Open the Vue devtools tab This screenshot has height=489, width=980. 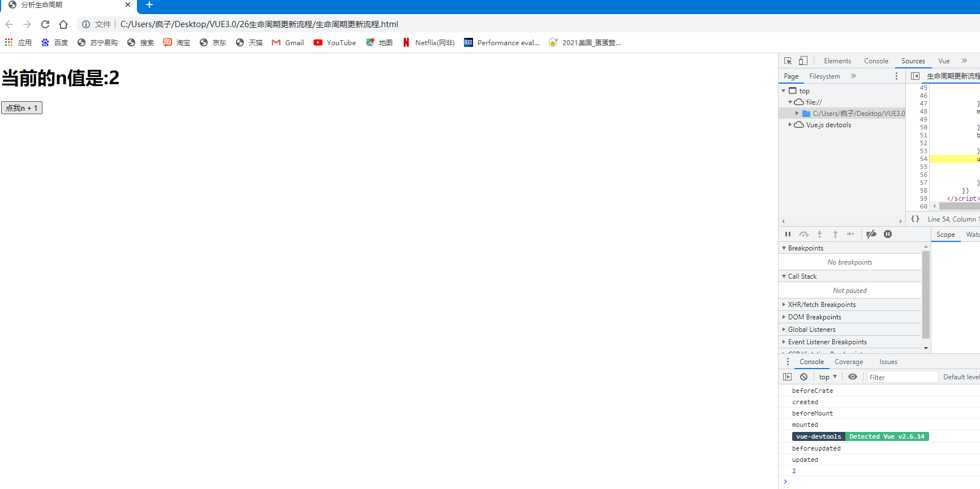click(944, 61)
